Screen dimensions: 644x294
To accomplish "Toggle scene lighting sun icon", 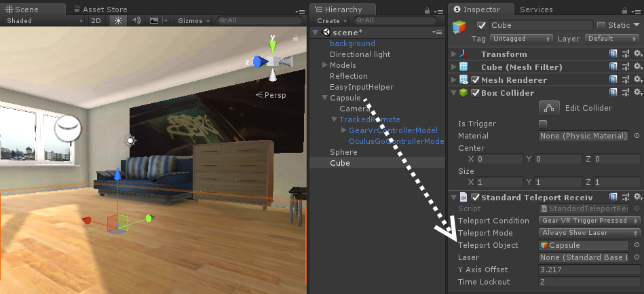I will [119, 21].
